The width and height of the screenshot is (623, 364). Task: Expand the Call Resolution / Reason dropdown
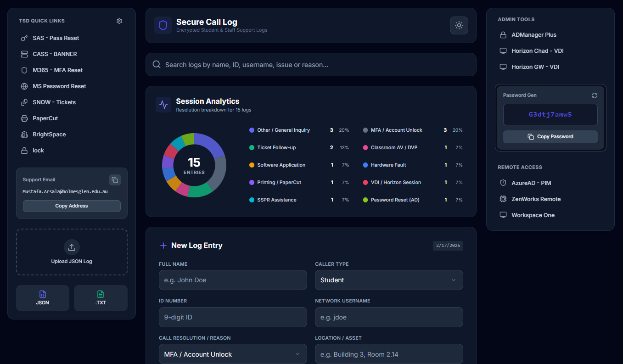[x=233, y=354]
